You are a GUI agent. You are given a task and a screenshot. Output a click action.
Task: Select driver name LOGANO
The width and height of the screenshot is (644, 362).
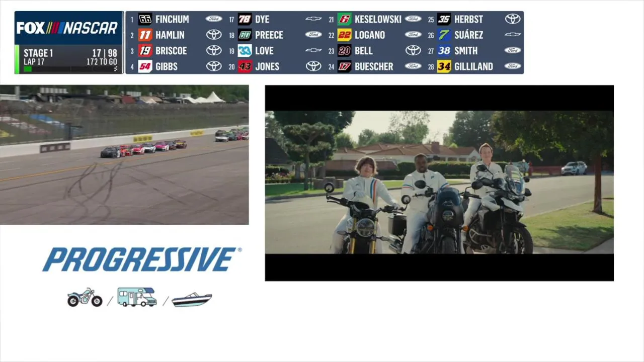(370, 35)
